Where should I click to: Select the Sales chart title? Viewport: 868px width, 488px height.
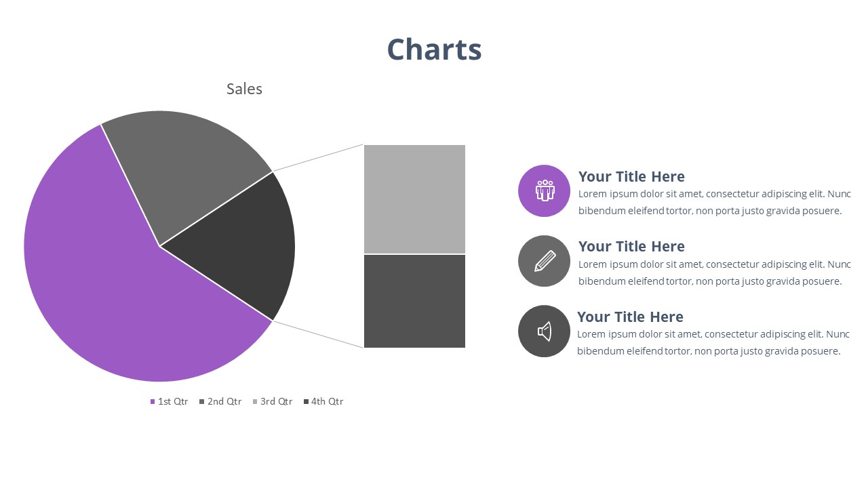click(244, 89)
